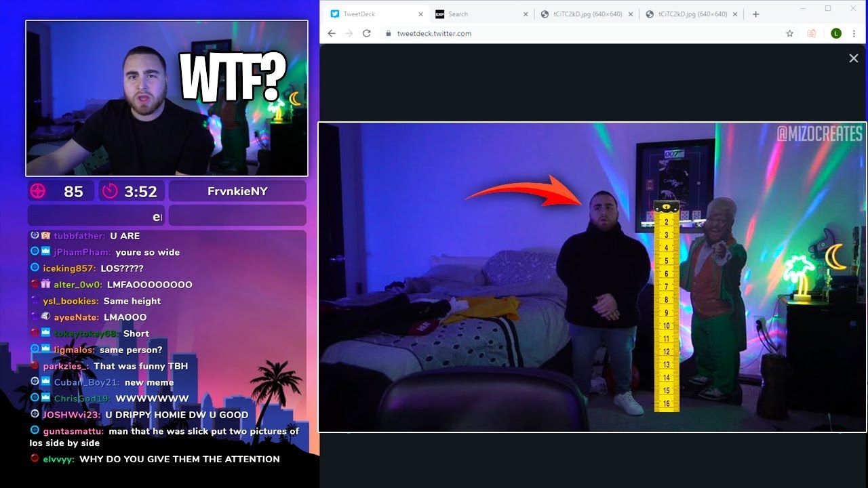Select chat username Cuban_Boy21

click(86, 382)
